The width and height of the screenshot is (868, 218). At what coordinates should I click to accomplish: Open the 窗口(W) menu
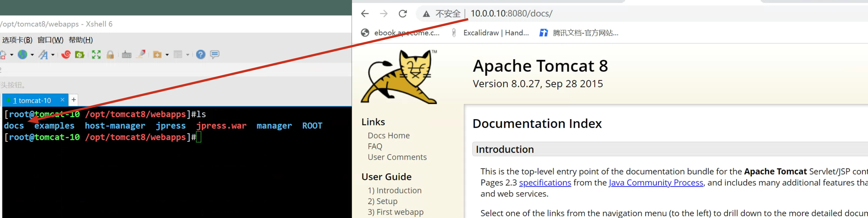pyautogui.click(x=50, y=40)
